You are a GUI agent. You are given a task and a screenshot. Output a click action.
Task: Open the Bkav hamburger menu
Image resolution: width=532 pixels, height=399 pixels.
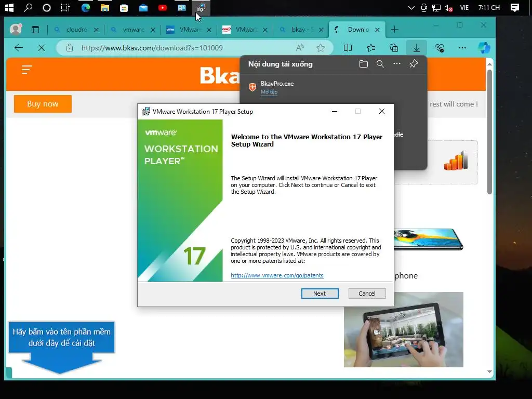click(x=27, y=70)
